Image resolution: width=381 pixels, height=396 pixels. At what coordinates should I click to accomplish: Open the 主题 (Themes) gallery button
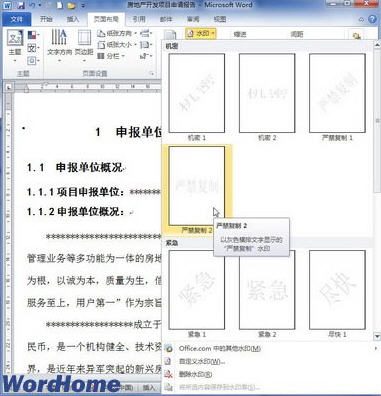15,46
